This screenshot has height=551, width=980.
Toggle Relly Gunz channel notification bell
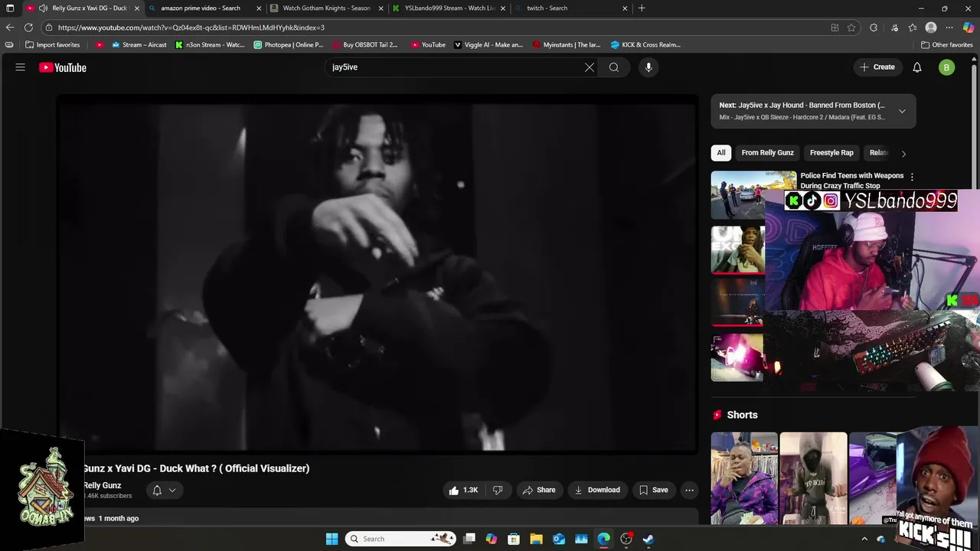pyautogui.click(x=165, y=490)
